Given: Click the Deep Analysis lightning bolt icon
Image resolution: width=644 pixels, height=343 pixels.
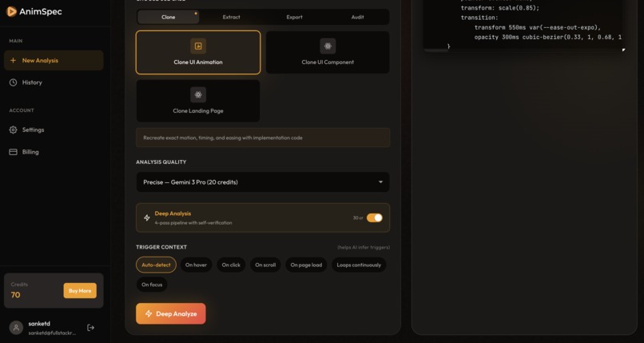Looking at the screenshot, I should (x=147, y=217).
